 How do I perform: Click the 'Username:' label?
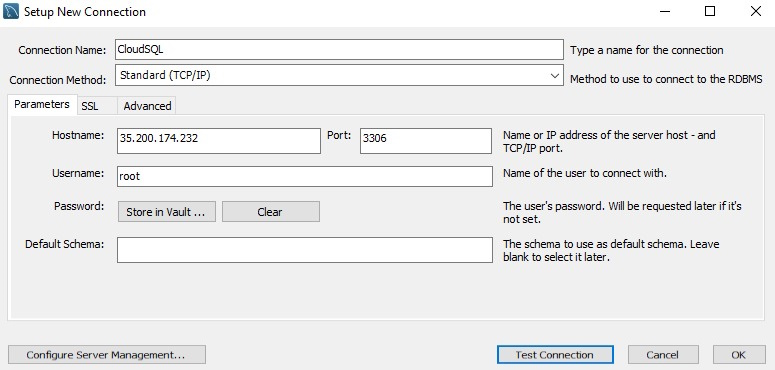pyautogui.click(x=78, y=173)
